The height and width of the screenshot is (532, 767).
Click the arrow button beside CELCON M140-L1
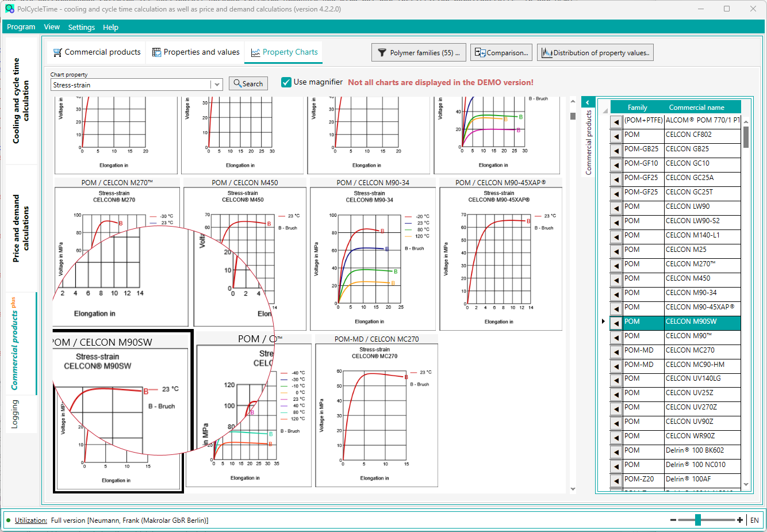[x=616, y=237]
